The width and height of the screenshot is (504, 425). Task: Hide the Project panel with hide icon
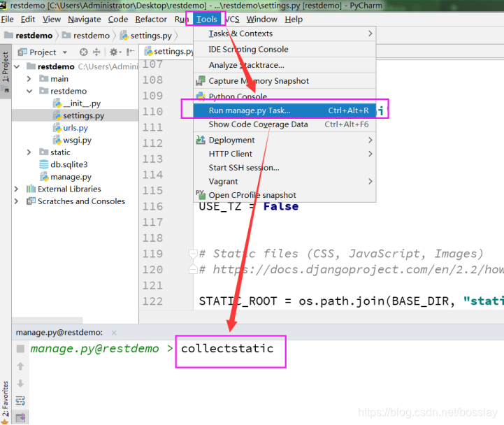click(130, 52)
